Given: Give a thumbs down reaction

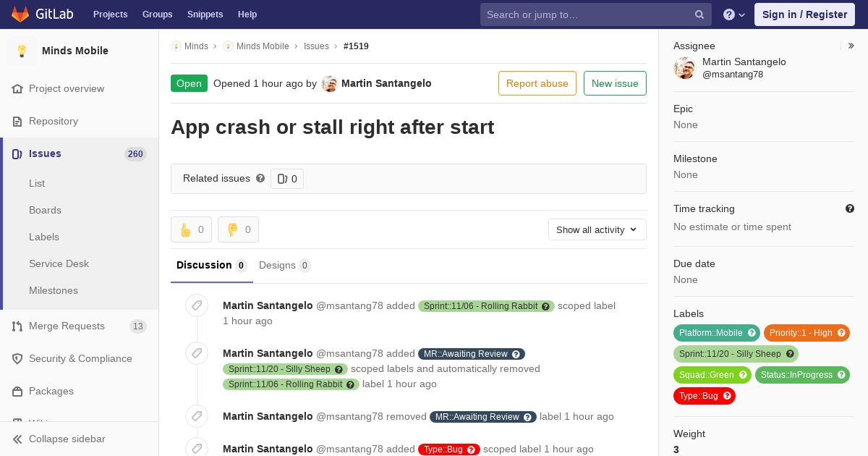Looking at the screenshot, I should (x=238, y=229).
